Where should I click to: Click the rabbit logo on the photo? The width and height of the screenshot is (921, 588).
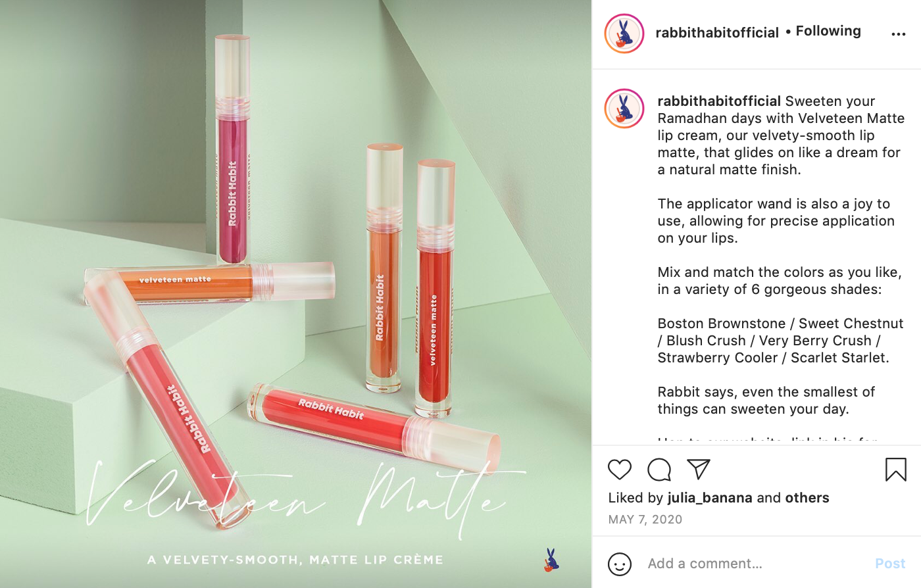(x=551, y=560)
